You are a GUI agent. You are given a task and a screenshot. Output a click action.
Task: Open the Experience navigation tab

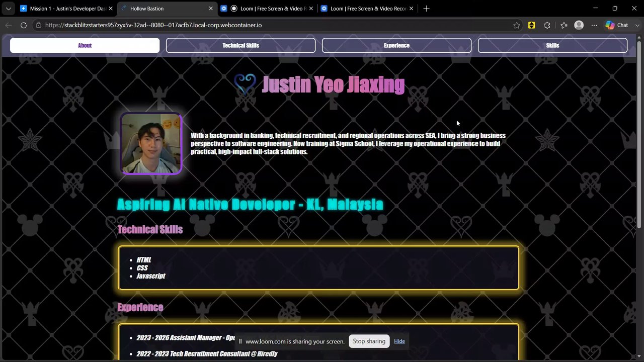pos(396,45)
